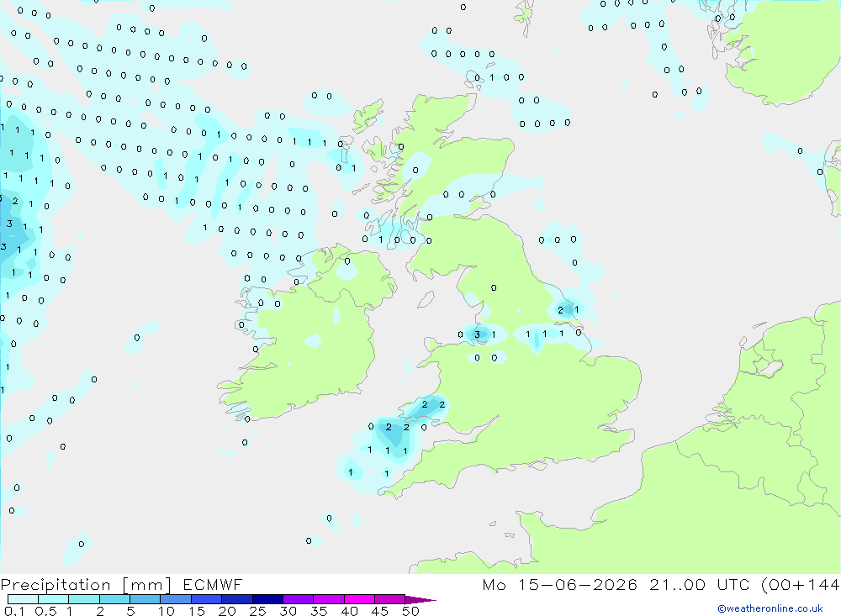This screenshot has height=616, width=841.
Task: Click the legend value '50'
Action: (x=410, y=611)
